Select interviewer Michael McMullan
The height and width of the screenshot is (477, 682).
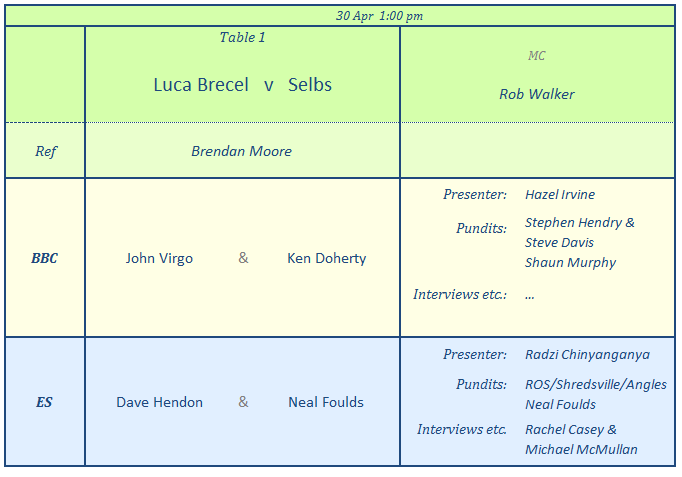click(581, 450)
